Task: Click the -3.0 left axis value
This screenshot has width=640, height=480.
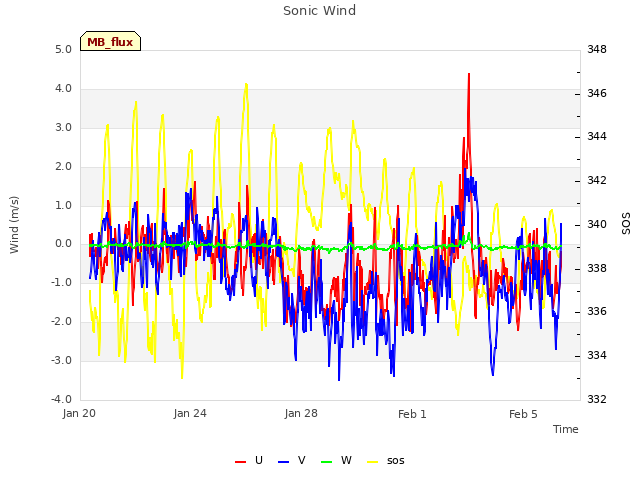Action: (x=61, y=360)
